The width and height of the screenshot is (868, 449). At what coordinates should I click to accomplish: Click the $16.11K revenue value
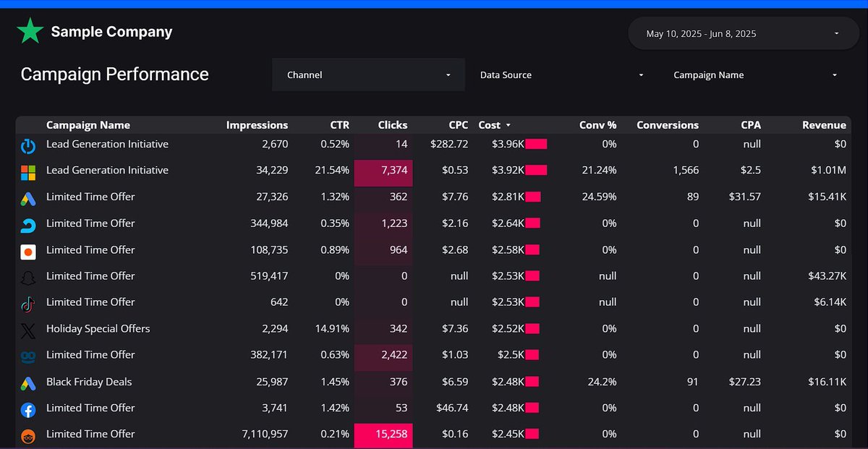tap(828, 382)
